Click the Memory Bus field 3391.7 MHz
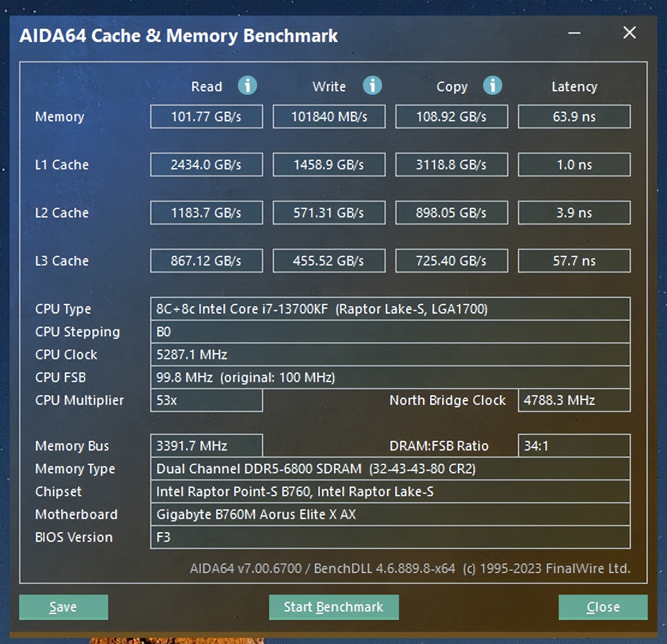This screenshot has height=644, width=667. pos(206,446)
